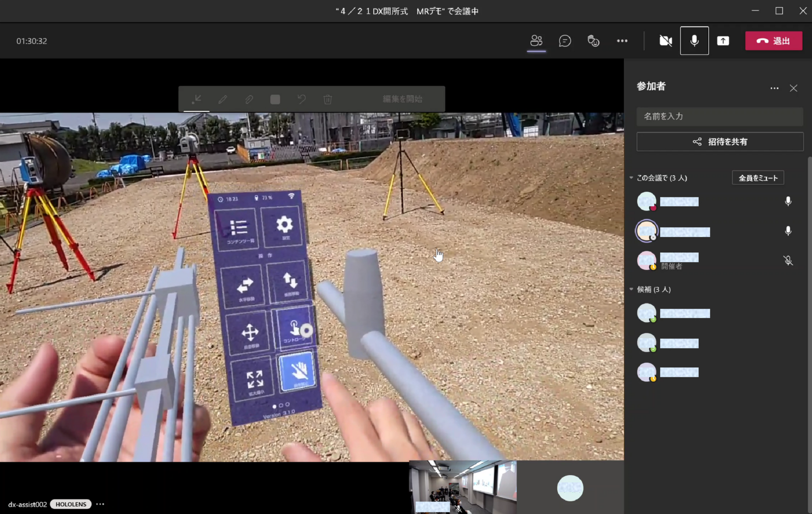Open the meeting chat icon

pyautogui.click(x=565, y=41)
